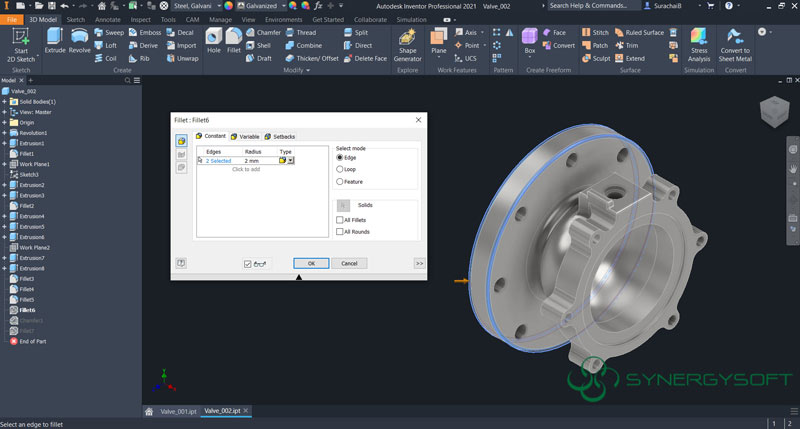Click the Decal tool
800x429 pixels.
pos(180,32)
